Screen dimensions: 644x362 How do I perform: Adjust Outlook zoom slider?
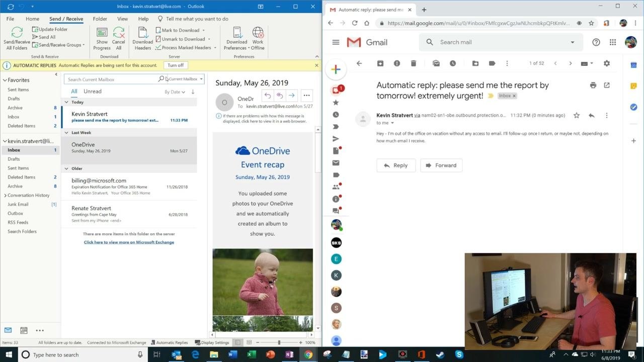click(x=279, y=343)
